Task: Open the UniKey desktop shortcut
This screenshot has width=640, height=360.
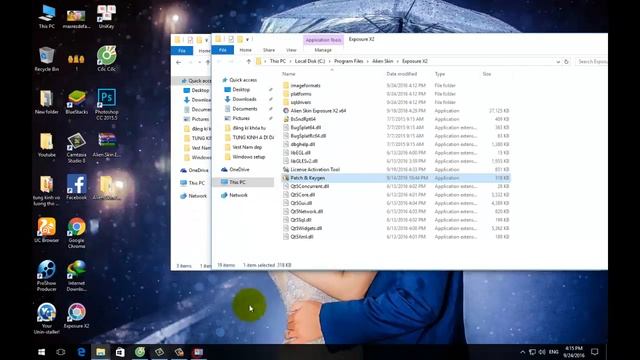Action: coord(106,16)
